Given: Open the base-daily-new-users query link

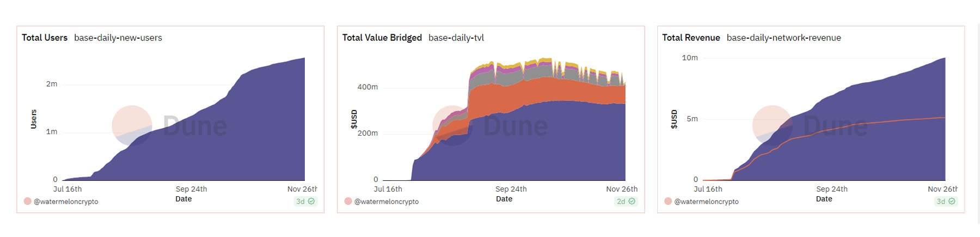Looking at the screenshot, I should pos(118,38).
